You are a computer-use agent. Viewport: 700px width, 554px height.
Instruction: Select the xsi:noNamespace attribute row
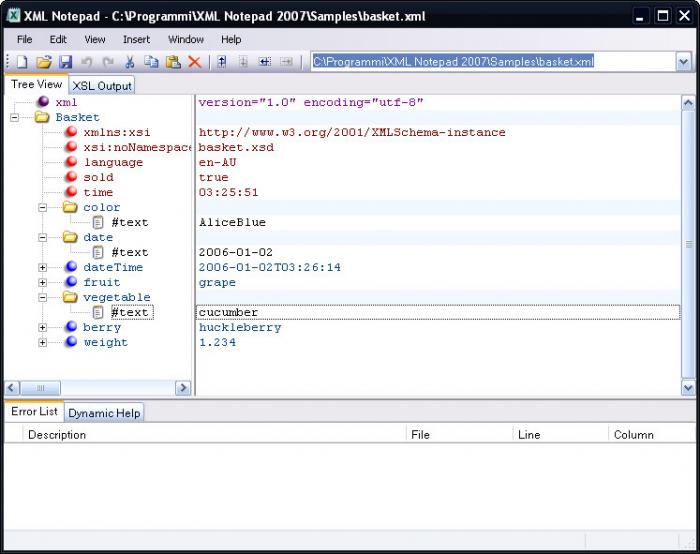coord(137,147)
